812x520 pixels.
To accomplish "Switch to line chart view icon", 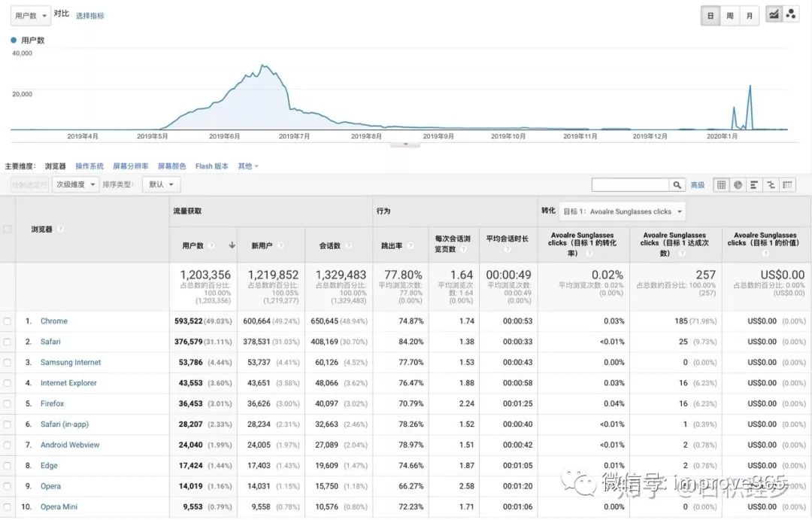I will coord(774,15).
